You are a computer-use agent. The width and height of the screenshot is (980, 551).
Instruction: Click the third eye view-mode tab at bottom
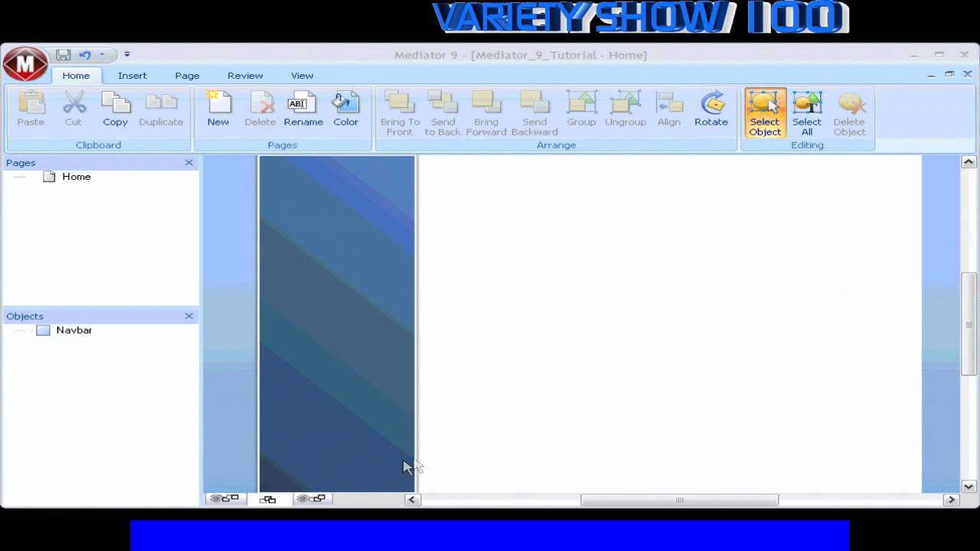coord(312,499)
